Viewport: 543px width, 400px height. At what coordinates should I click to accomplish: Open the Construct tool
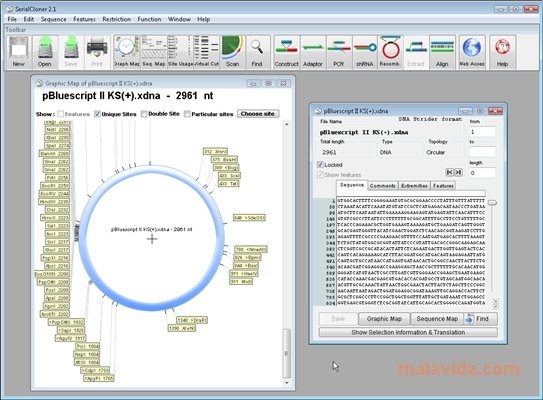[x=286, y=52]
